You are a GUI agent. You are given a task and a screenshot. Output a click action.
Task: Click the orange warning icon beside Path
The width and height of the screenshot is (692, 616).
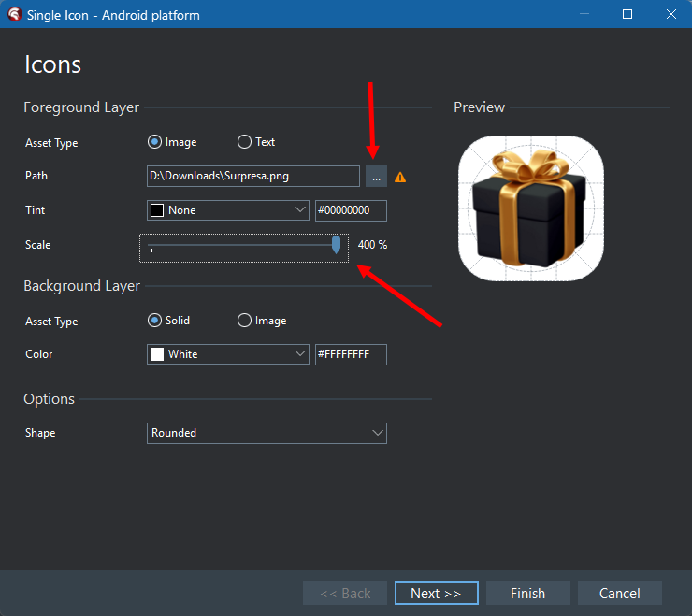coord(400,178)
